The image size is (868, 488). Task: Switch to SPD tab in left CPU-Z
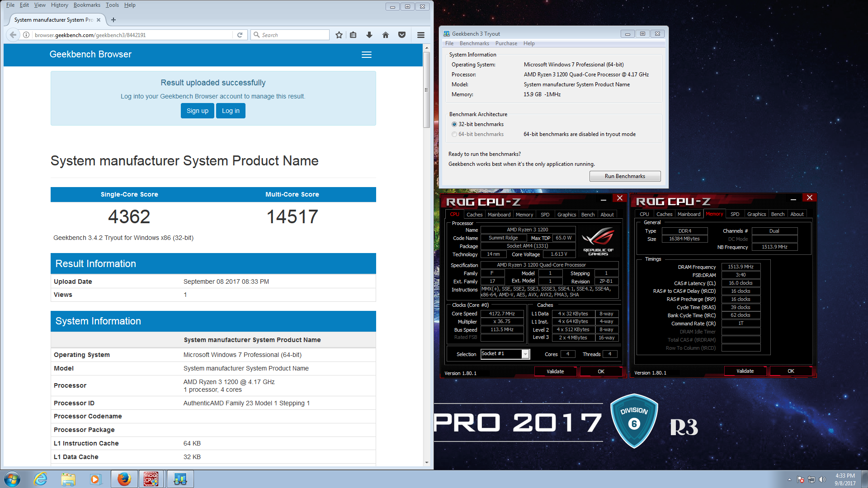point(545,215)
